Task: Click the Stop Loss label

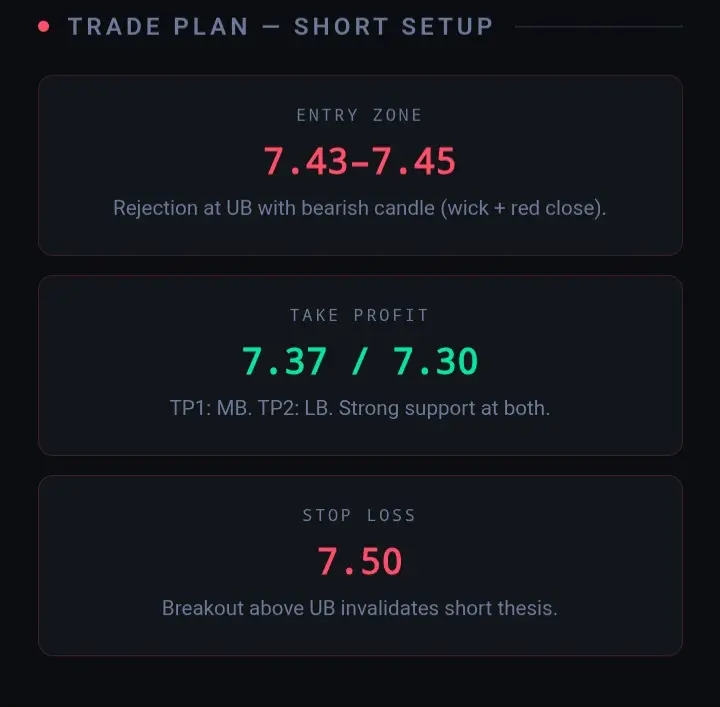Action: point(360,515)
